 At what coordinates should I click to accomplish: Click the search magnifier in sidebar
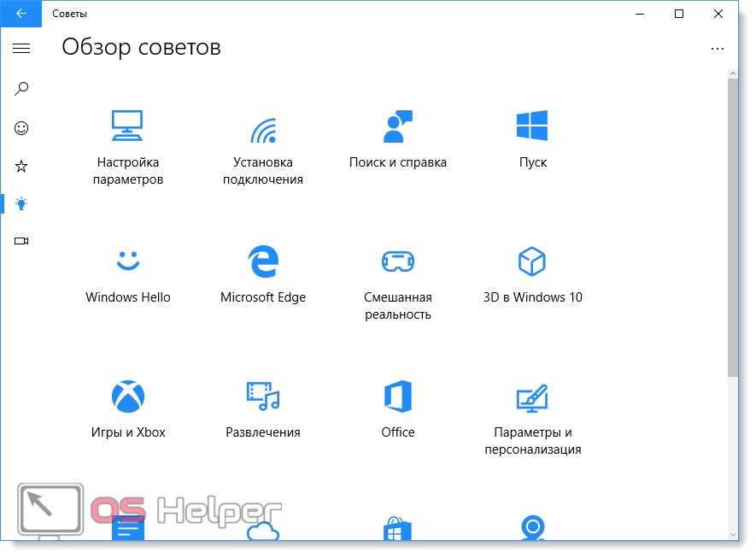tap(21, 88)
